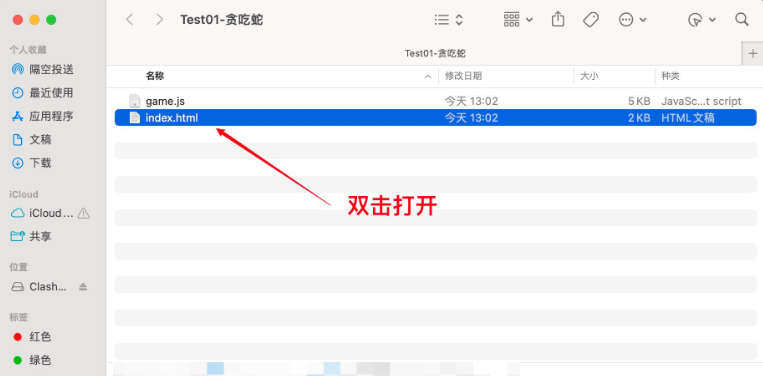This screenshot has height=376, width=763.
Task: Minimize the window with yellow button
Action: coord(35,20)
